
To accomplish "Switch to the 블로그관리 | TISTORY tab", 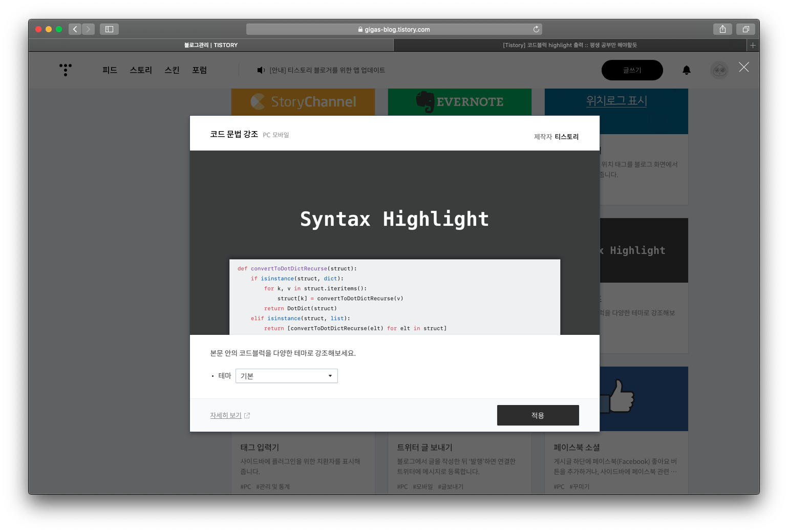I will point(211,45).
